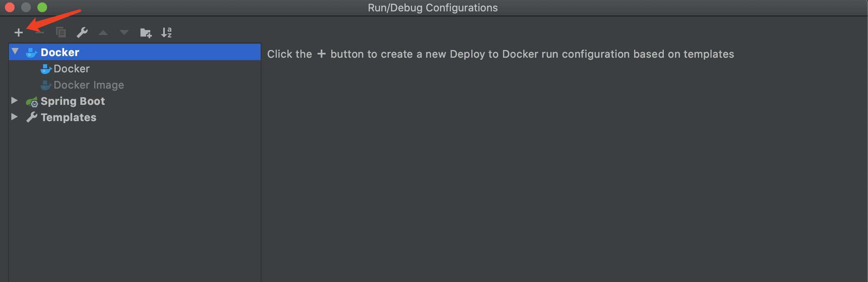This screenshot has height=282, width=868.
Task: Click the Spring Boot leaf icon
Action: click(32, 102)
